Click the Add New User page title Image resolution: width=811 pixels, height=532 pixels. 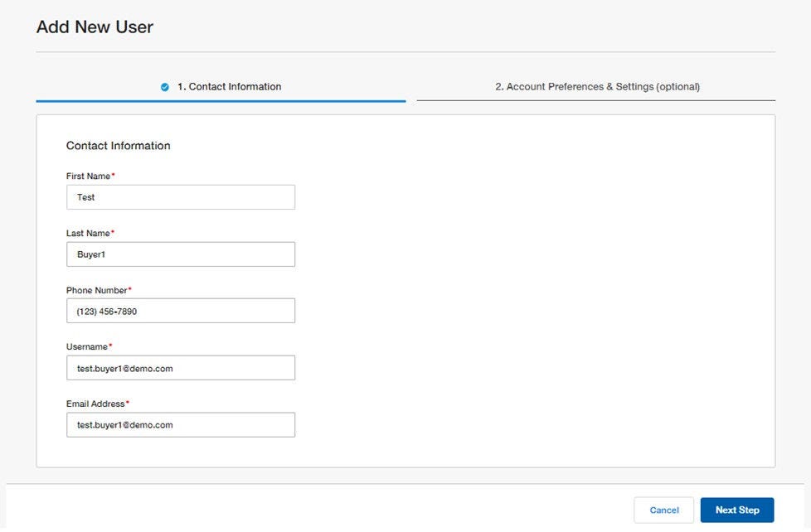(x=94, y=27)
